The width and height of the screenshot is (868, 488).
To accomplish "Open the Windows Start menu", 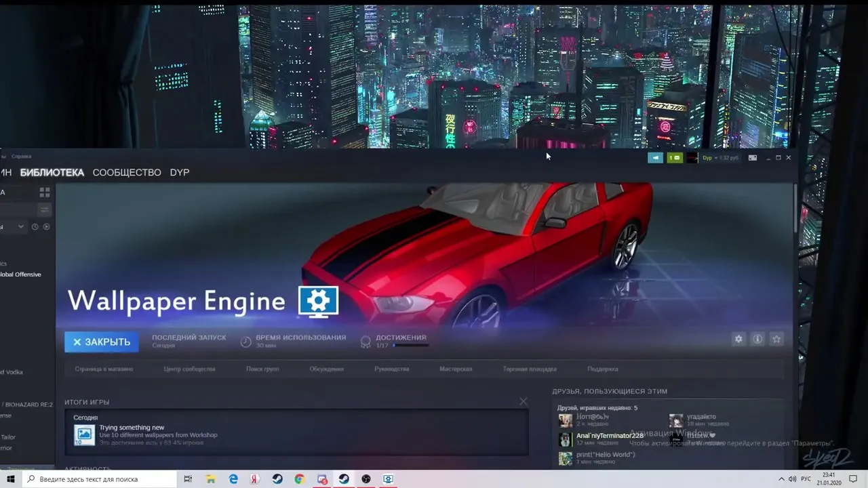I will click(11, 479).
